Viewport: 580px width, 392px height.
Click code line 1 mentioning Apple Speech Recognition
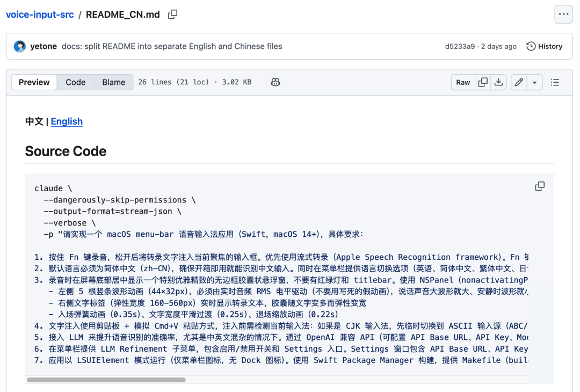click(x=281, y=257)
